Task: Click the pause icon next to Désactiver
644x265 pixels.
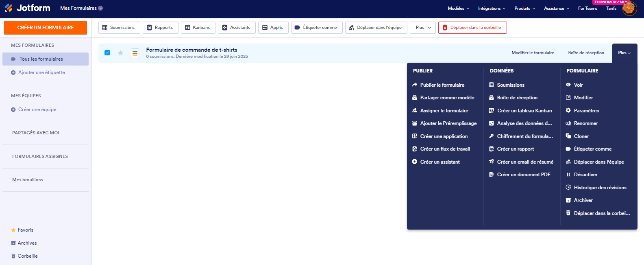Action: coord(568,175)
